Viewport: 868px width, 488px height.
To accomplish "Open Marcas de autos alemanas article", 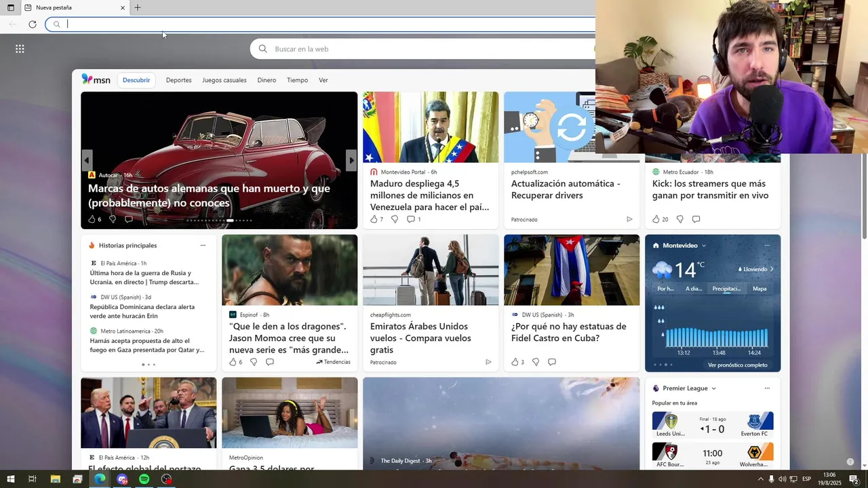I will point(209,195).
